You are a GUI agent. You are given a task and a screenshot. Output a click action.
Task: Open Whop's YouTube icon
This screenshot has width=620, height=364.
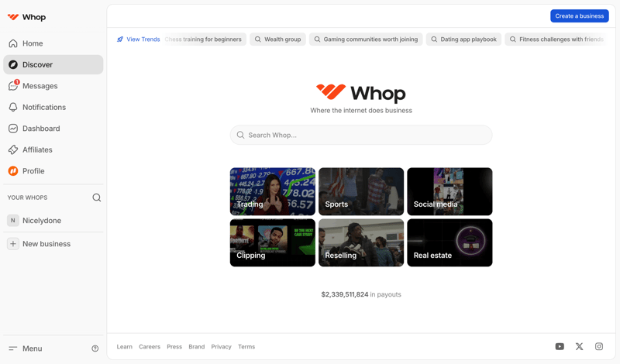560,347
